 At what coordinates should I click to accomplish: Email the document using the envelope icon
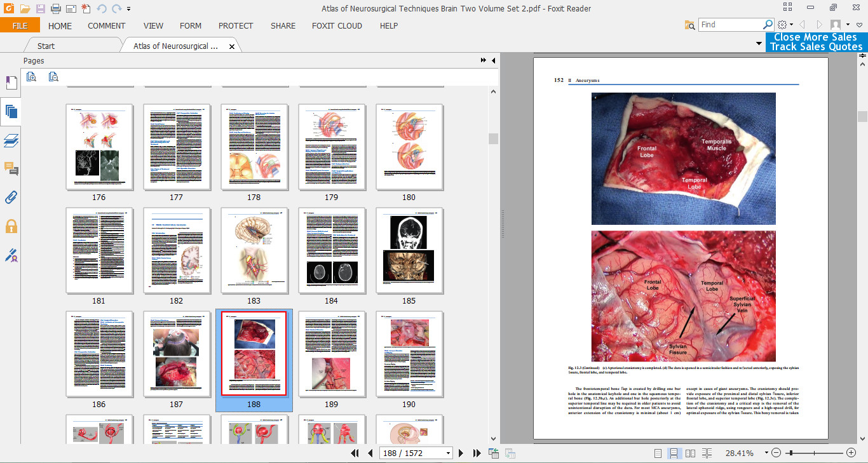click(x=71, y=9)
